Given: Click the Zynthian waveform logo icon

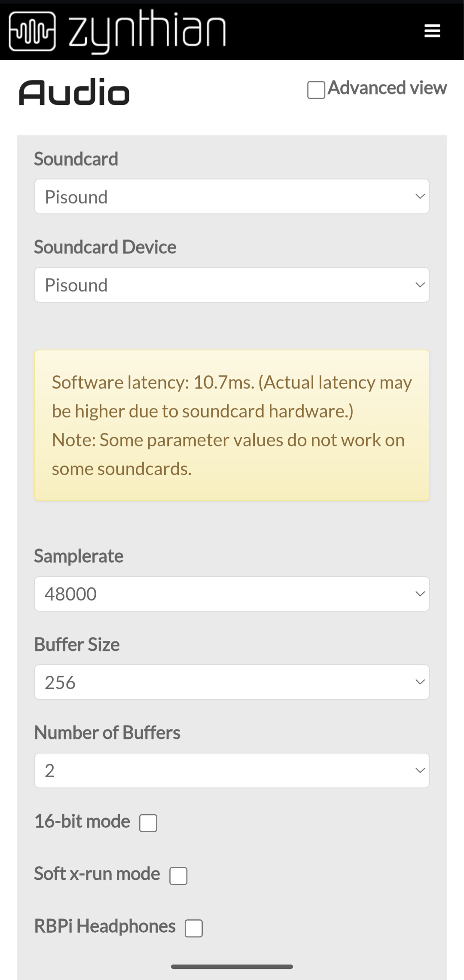Looking at the screenshot, I should point(32,31).
